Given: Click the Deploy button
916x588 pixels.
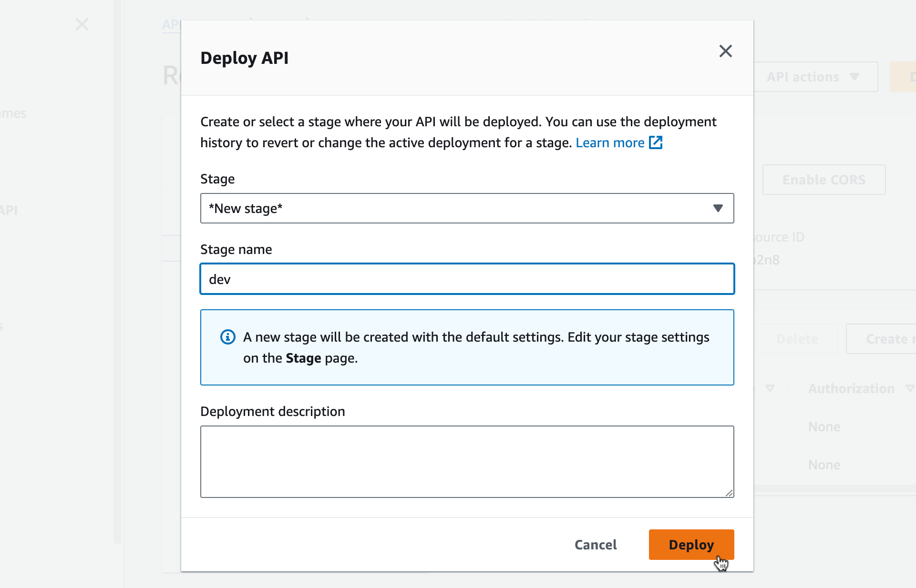Looking at the screenshot, I should [x=691, y=544].
